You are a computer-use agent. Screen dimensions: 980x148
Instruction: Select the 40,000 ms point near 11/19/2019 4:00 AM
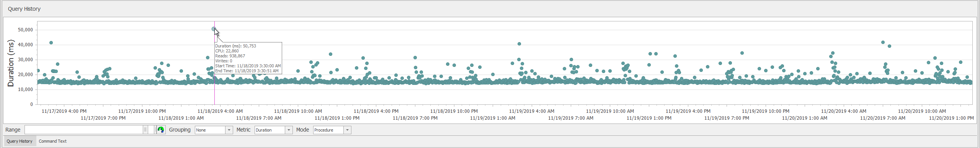pyautogui.click(x=519, y=44)
